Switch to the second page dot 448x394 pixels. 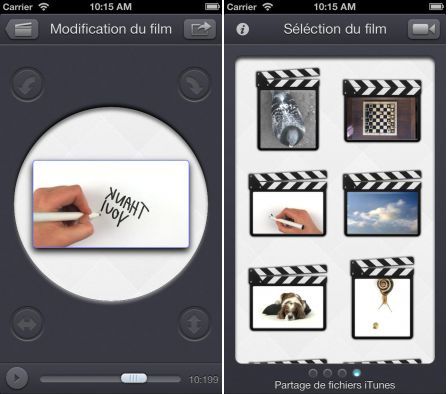pos(327,372)
